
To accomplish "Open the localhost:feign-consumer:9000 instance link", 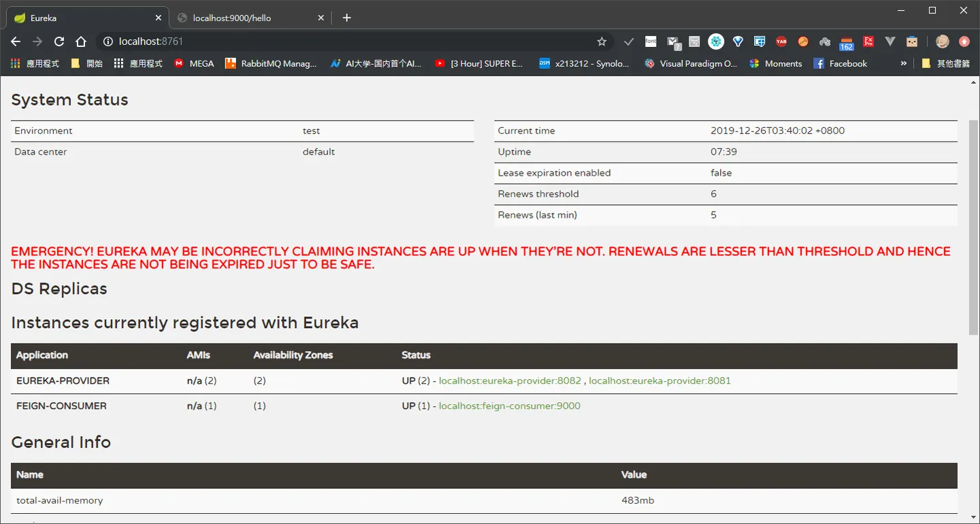I will (510, 406).
